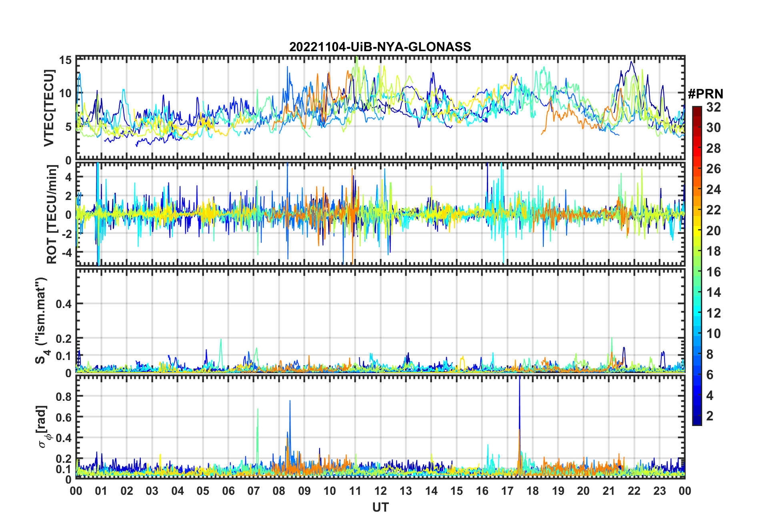Click the #PRN colorbar title
761x532 pixels.
point(705,94)
